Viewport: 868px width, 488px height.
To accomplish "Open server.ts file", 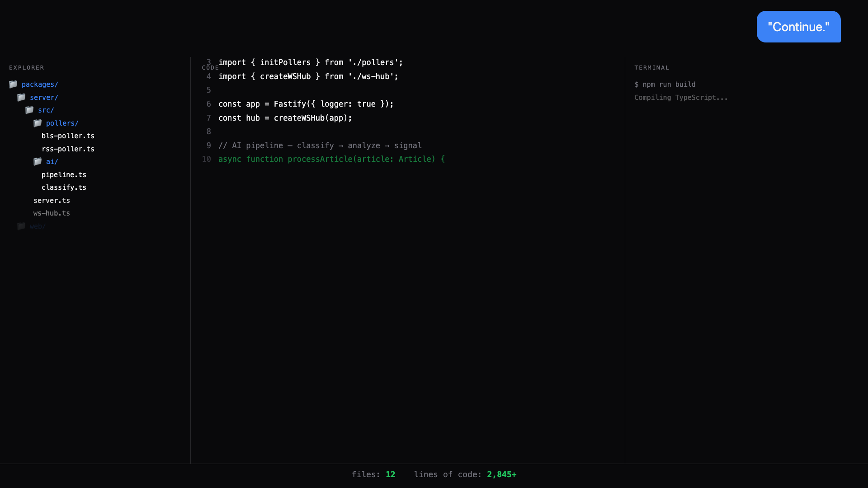I will (52, 201).
